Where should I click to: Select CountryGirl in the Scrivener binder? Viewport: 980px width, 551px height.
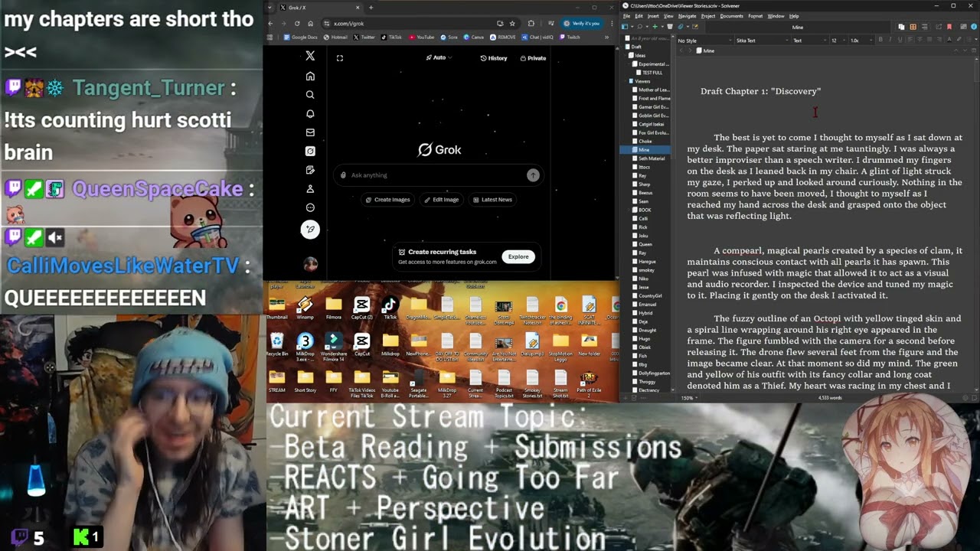point(650,296)
